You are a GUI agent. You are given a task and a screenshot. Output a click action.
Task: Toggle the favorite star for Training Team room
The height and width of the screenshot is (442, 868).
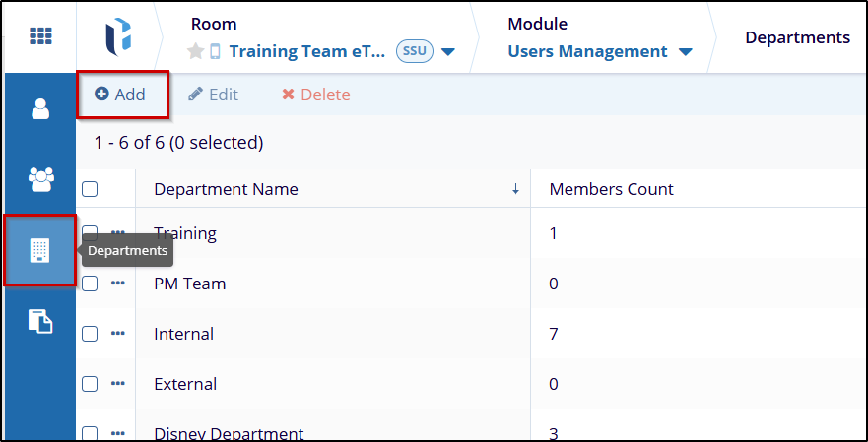tap(195, 52)
